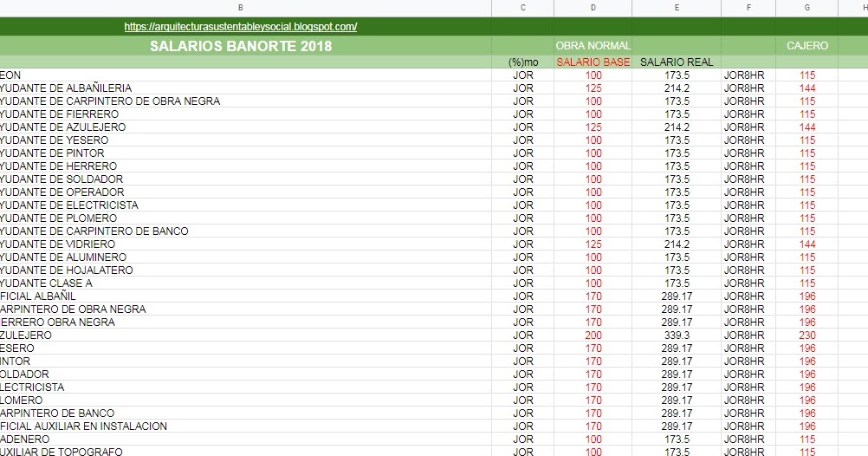Click the SALARIO BASE header cell
868x456 pixels.
593,62
